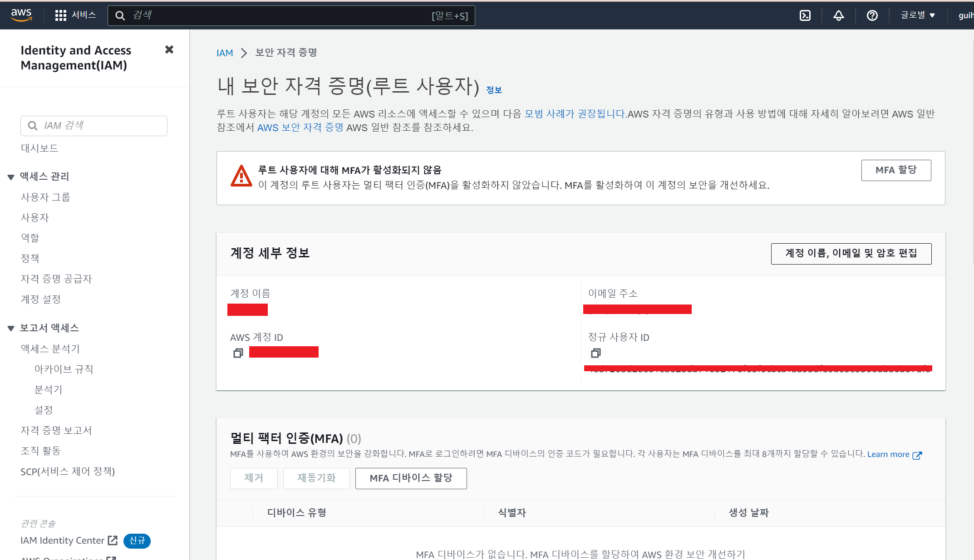Open 사용자 in sidebar
This screenshot has height=560, width=974.
(34, 218)
